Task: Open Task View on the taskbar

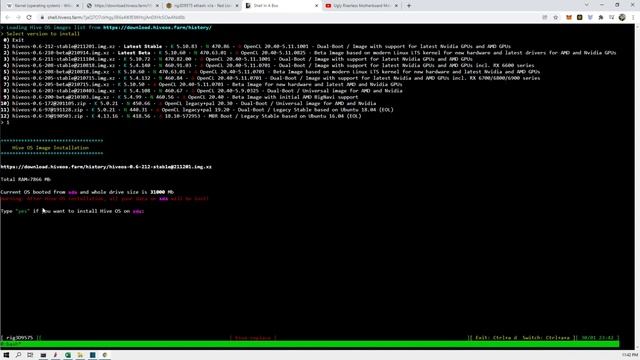Action: click(30, 355)
